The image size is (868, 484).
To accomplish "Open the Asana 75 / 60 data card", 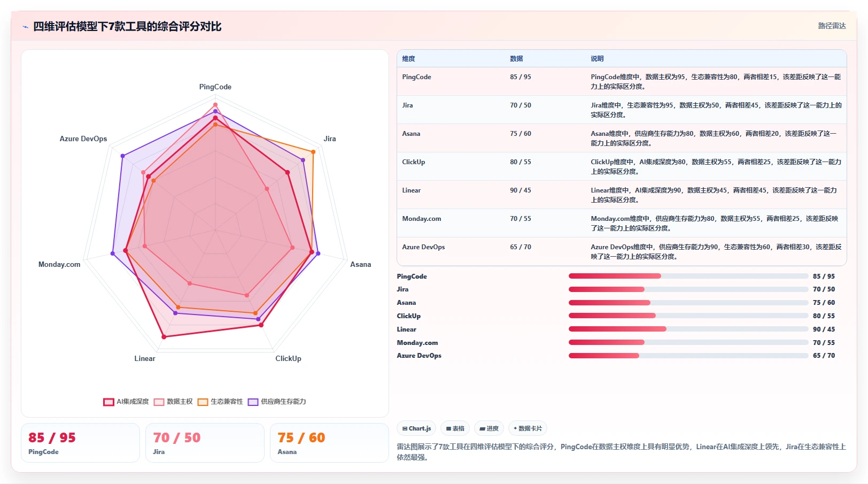I will pyautogui.click(x=329, y=443).
